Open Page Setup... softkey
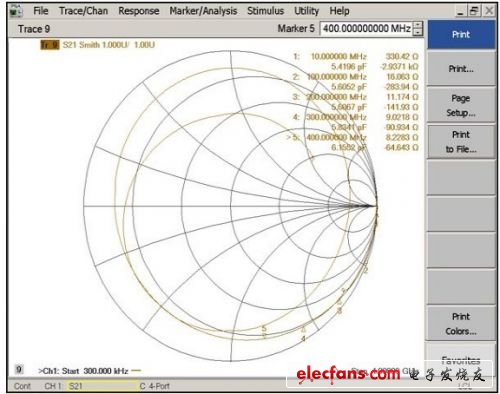This screenshot has height=394, width=500. [461, 105]
